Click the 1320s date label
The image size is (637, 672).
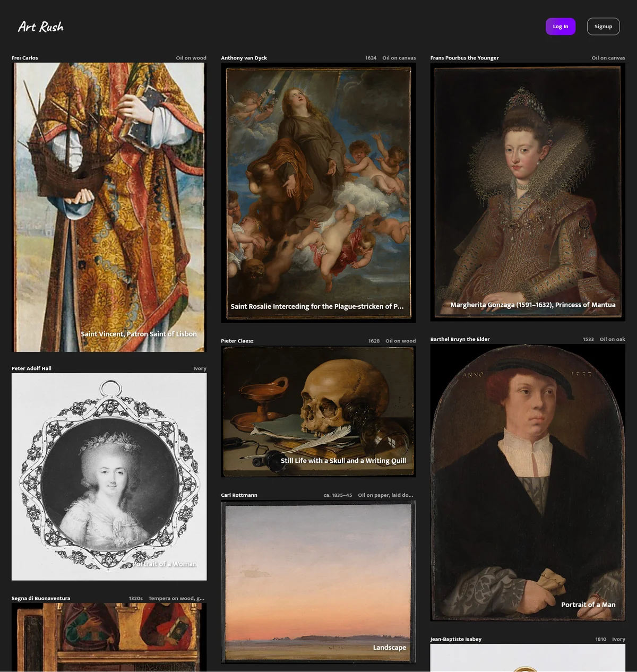[135, 598]
